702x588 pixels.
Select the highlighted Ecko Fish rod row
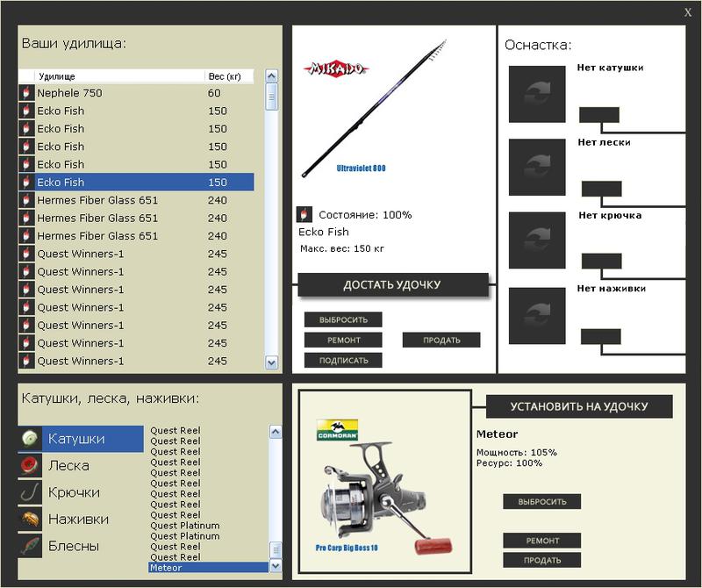[x=137, y=183]
